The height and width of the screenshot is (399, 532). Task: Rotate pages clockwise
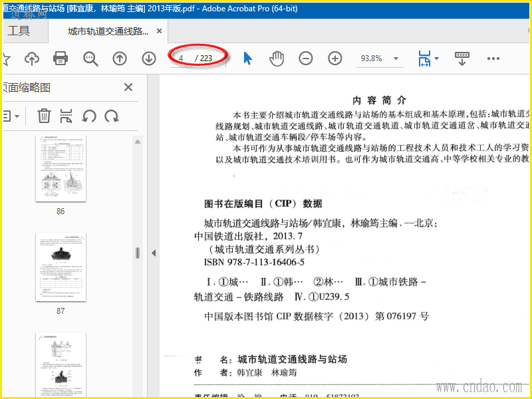(112, 116)
